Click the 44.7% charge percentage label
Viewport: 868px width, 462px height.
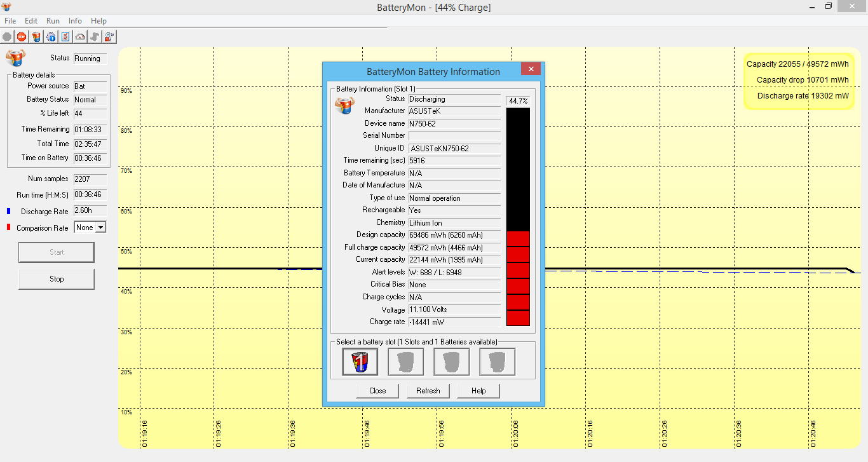click(x=518, y=101)
